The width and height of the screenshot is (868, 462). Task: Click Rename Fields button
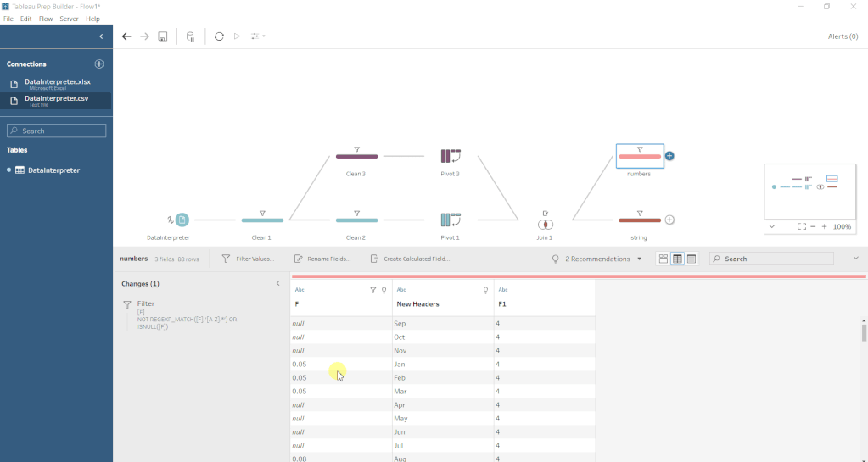[x=322, y=259]
